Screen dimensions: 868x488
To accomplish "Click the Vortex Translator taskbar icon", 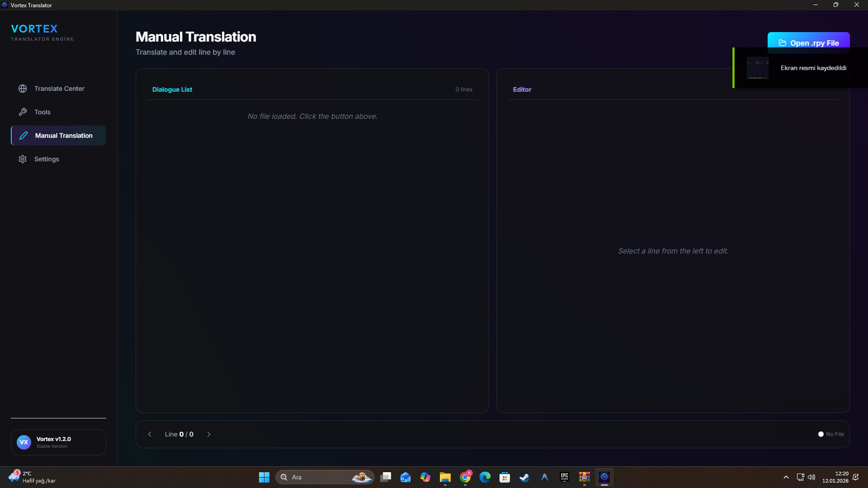I will click(604, 477).
